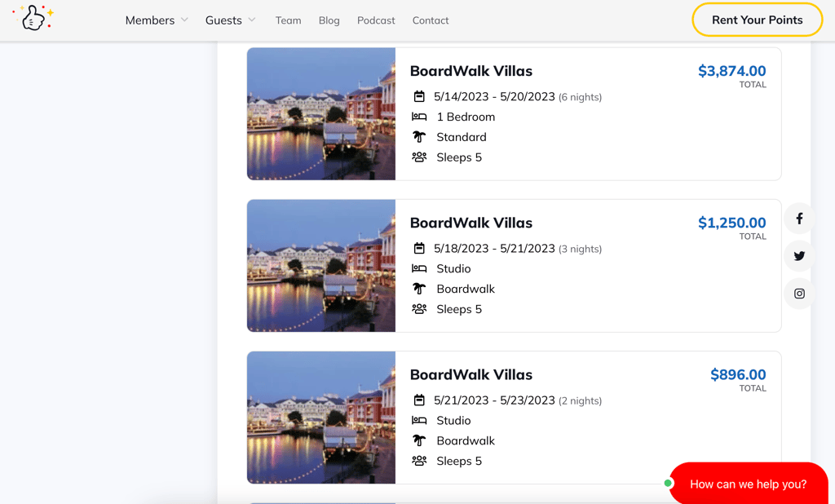
Task: Go to the Team page
Action: tap(288, 20)
